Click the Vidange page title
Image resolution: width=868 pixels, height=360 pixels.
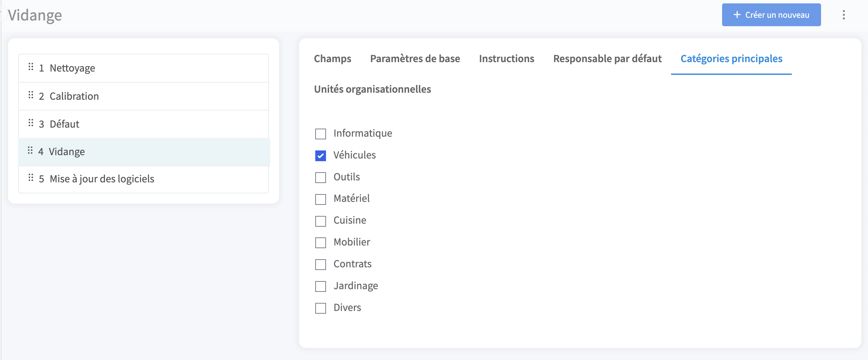[35, 15]
